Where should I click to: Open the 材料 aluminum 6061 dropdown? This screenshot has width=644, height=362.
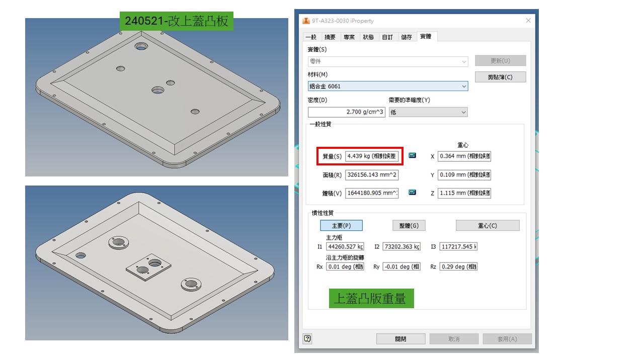[388, 86]
